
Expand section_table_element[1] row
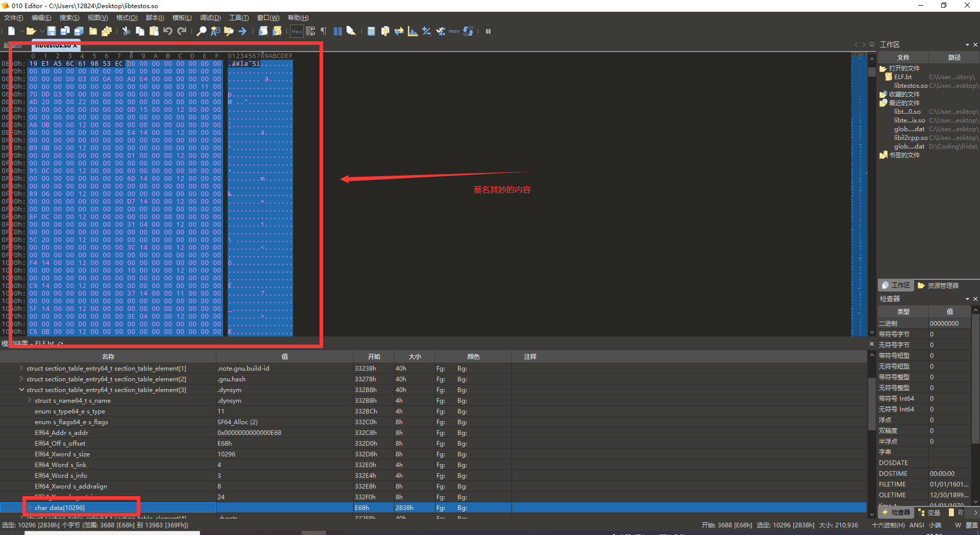(x=21, y=368)
